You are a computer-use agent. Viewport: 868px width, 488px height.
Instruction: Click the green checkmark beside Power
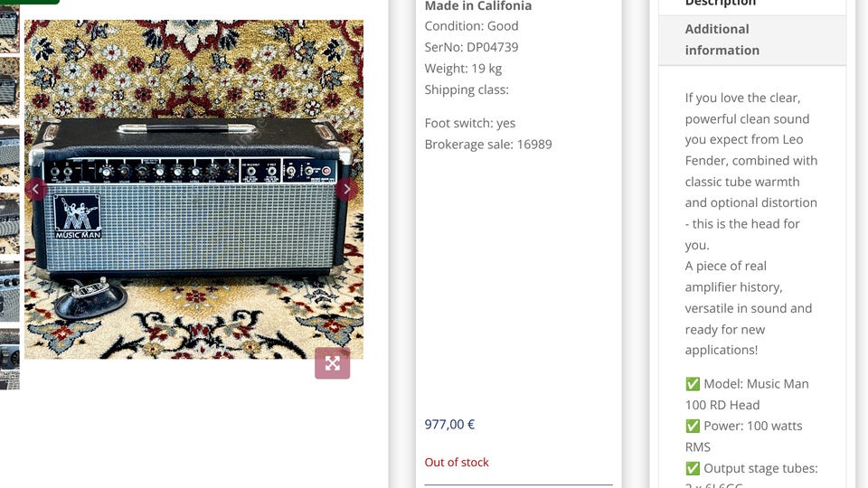[693, 426]
